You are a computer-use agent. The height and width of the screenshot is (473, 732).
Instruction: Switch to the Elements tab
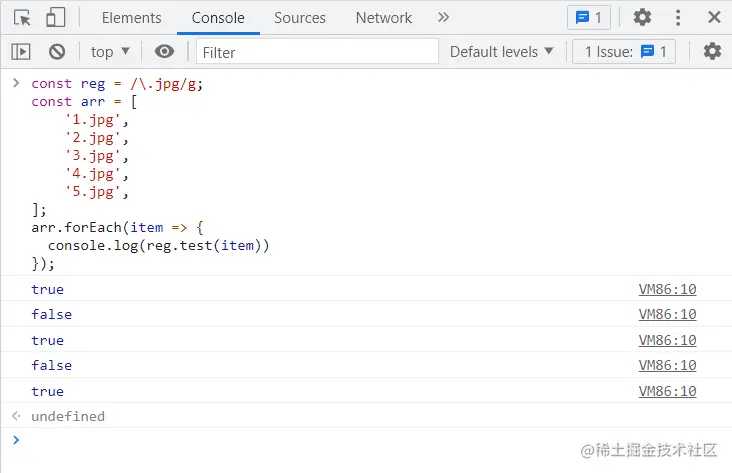pyautogui.click(x=131, y=17)
